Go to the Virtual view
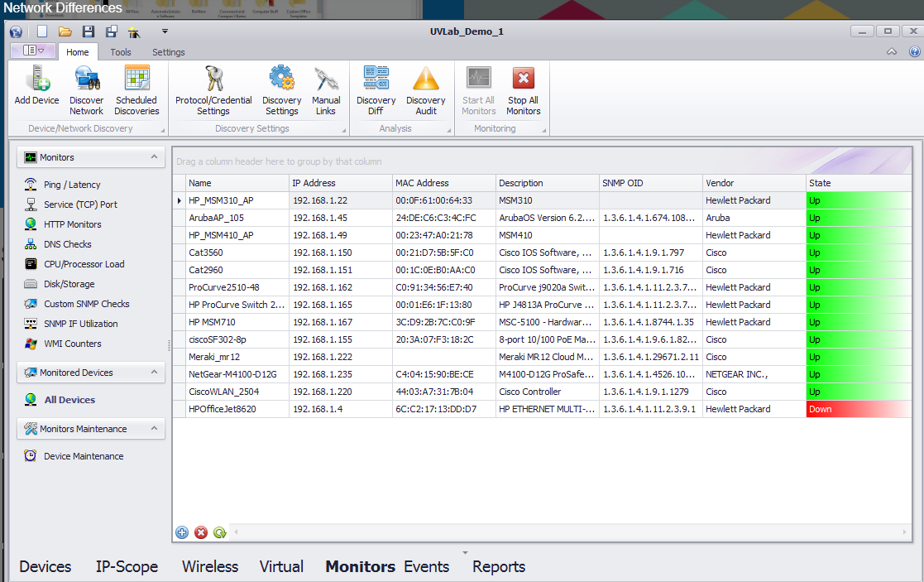 282,566
